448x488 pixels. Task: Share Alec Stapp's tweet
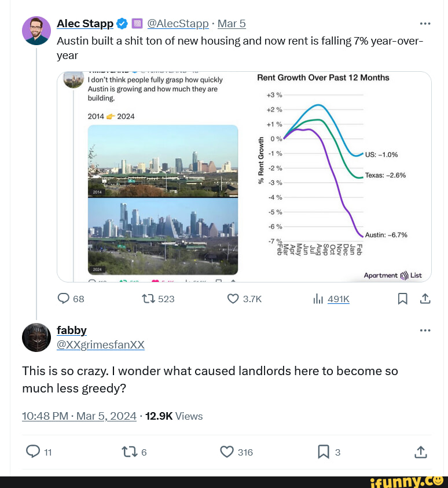(x=425, y=299)
